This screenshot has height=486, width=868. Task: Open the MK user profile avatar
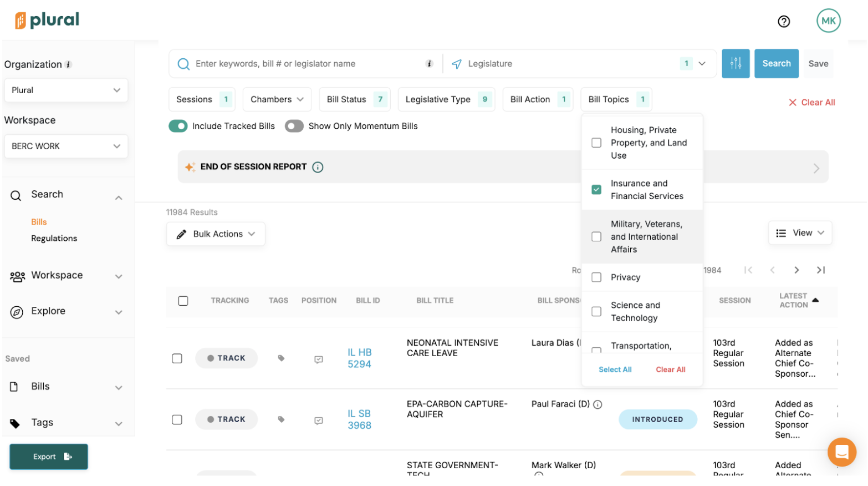tap(828, 21)
